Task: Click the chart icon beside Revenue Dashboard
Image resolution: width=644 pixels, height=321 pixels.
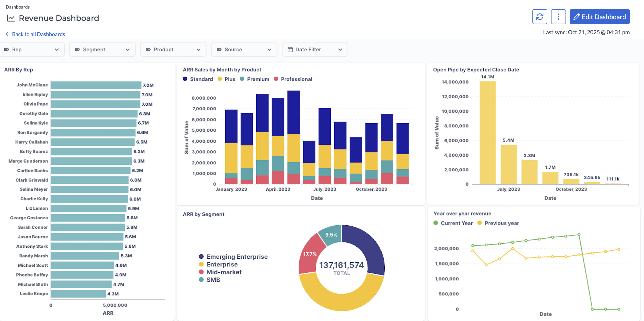Action: point(11,18)
